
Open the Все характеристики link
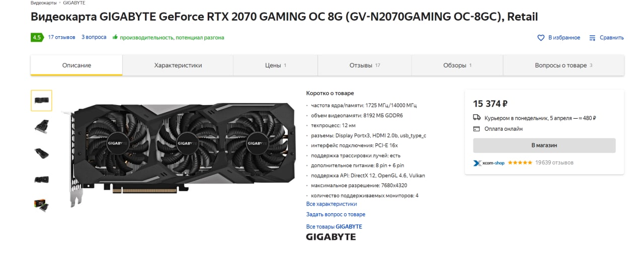[x=332, y=204]
